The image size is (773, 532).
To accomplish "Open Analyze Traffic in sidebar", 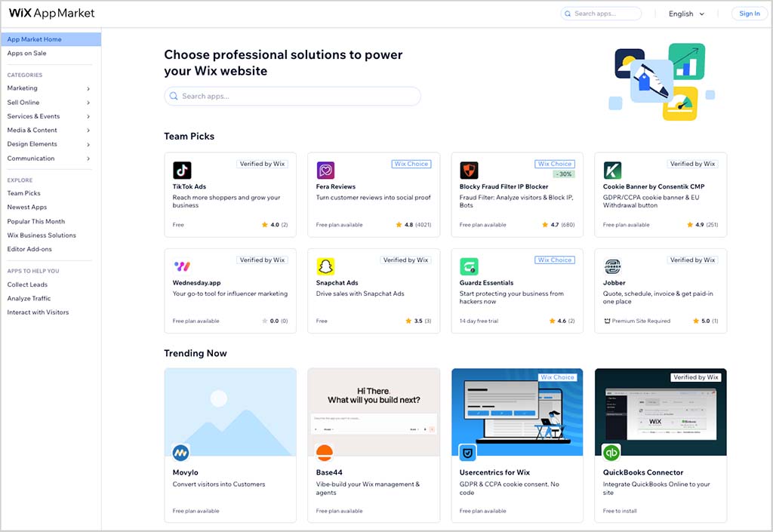I will click(x=29, y=298).
